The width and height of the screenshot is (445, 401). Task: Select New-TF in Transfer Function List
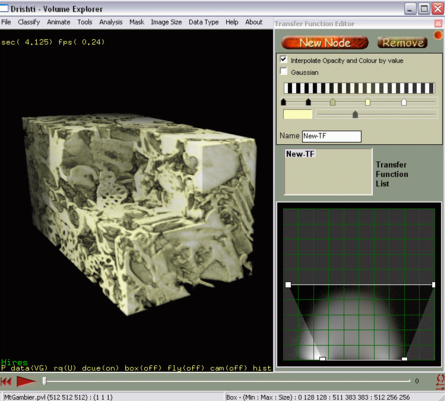tap(300, 154)
